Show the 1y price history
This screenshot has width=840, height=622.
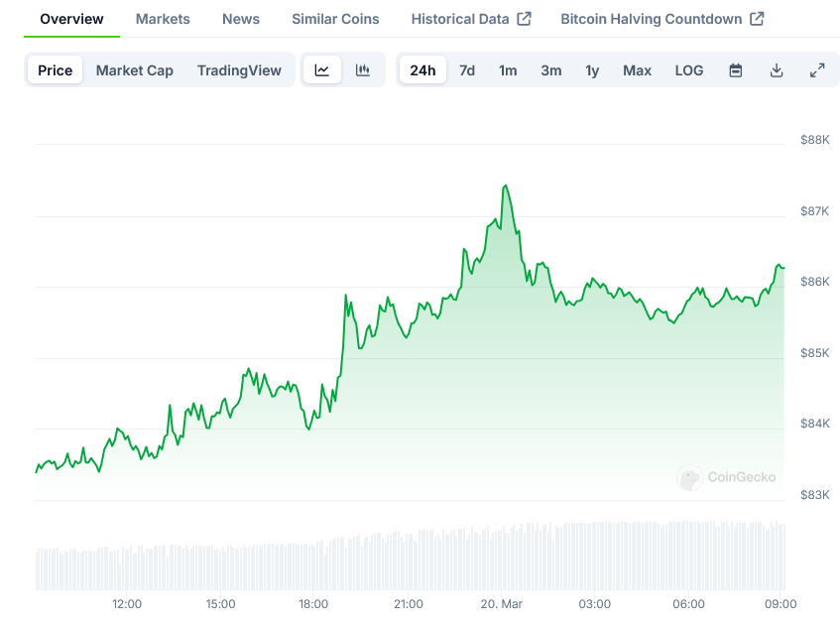point(592,70)
